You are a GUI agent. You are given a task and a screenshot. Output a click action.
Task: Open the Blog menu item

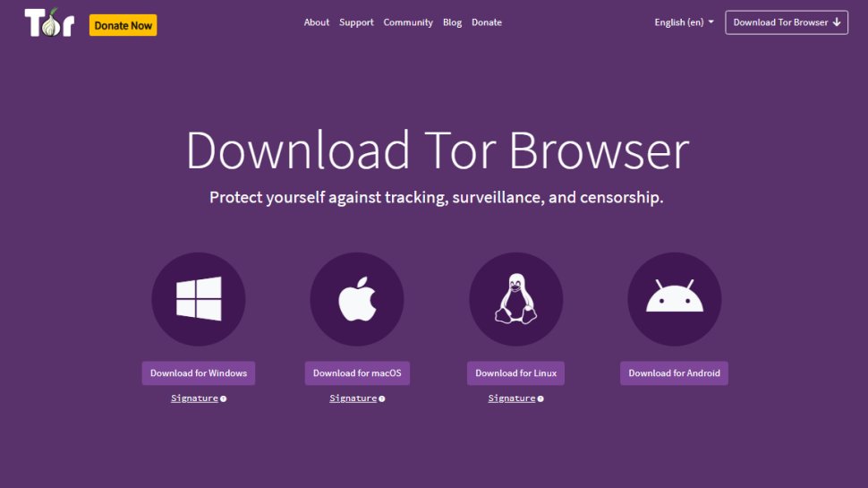[452, 22]
